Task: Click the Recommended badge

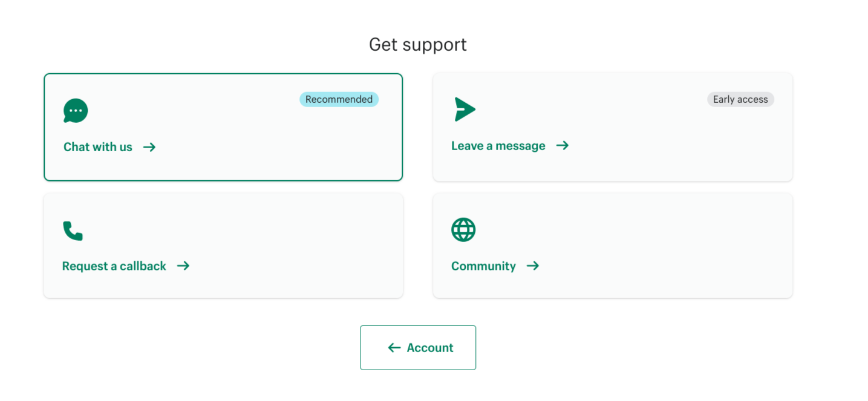Action: point(339,99)
